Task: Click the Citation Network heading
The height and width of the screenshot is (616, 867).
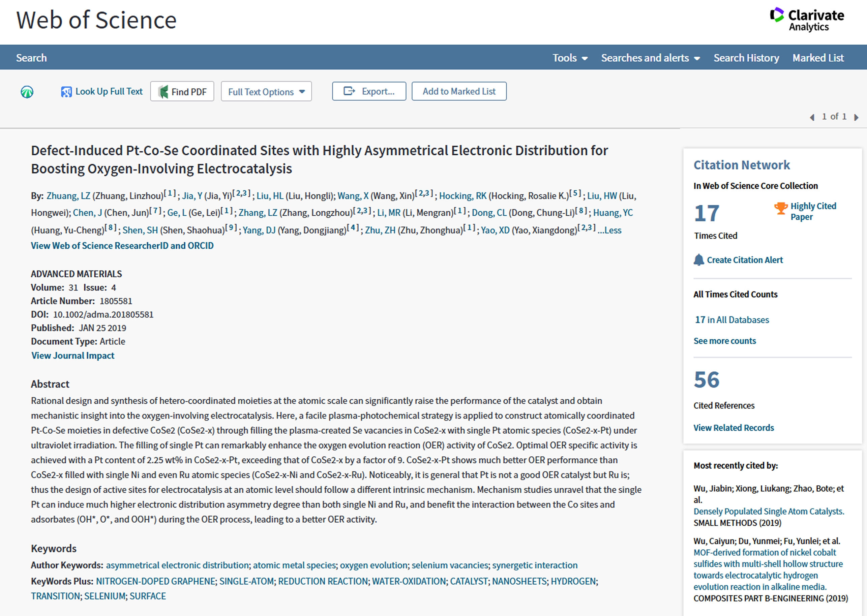Action: click(742, 165)
